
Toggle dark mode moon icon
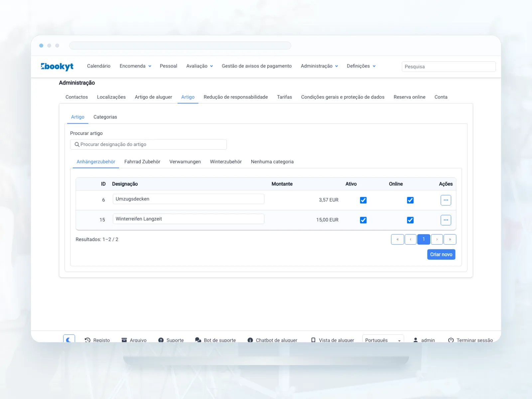click(x=69, y=339)
